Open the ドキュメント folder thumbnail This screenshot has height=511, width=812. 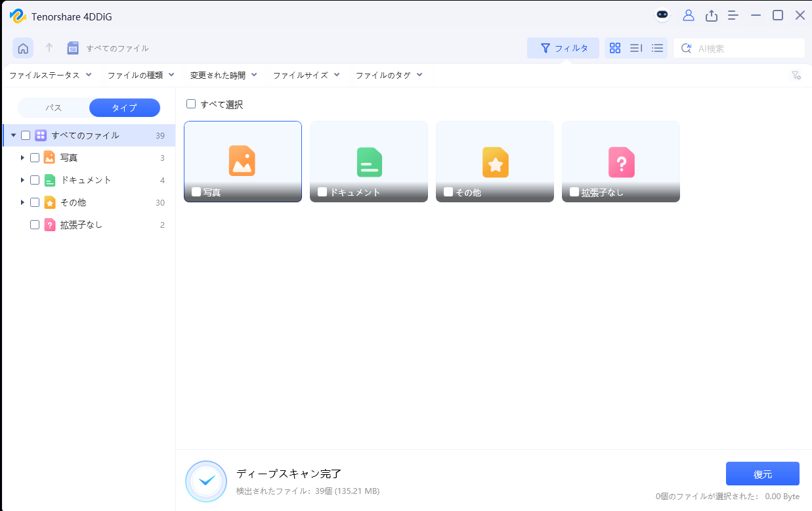coord(369,162)
